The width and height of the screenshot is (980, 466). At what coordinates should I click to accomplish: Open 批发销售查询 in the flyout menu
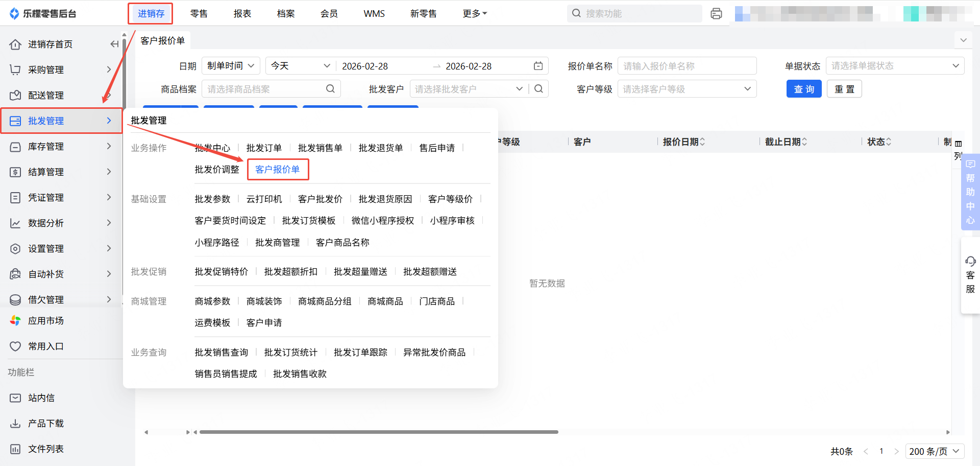(x=222, y=353)
